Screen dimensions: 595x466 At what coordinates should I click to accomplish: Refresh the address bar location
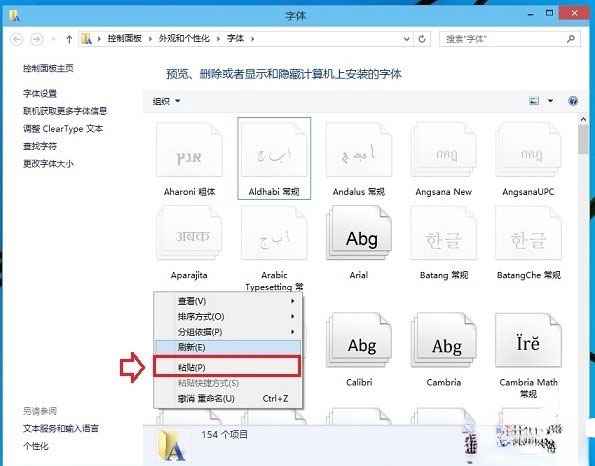tap(422, 39)
